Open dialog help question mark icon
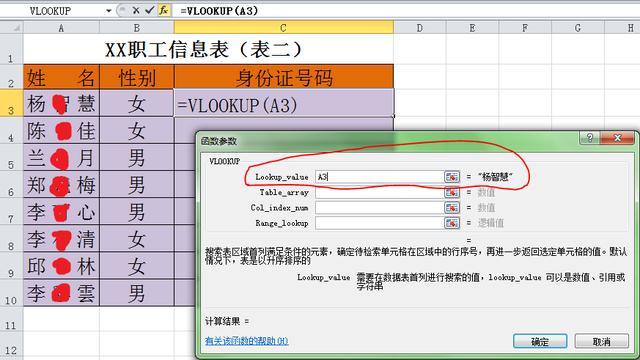640x360 pixels. point(589,138)
